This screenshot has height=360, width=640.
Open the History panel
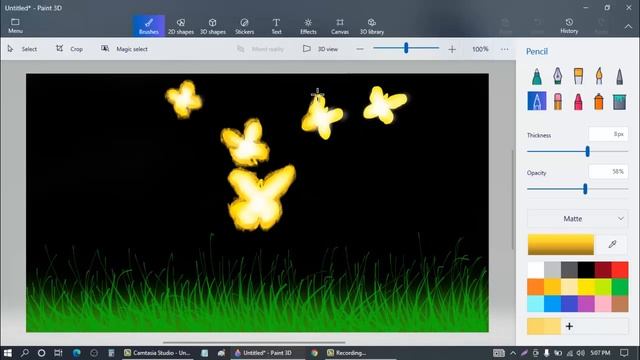[569, 26]
